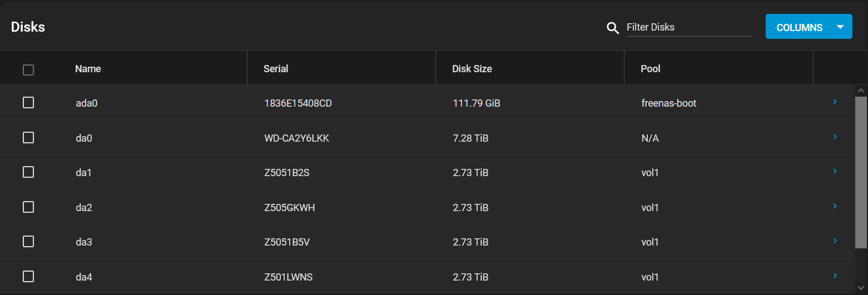Image resolution: width=868 pixels, height=295 pixels.
Task: Click the COLUMNS dropdown arrow
Action: (840, 27)
